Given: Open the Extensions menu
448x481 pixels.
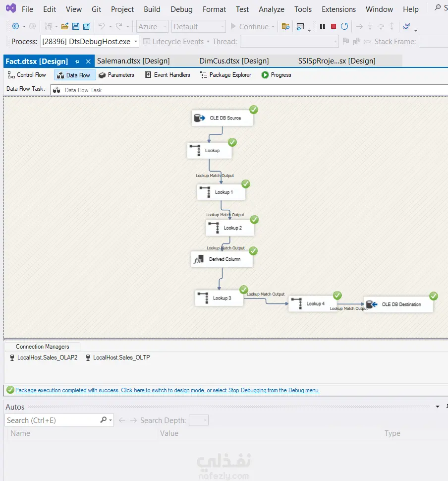Looking at the screenshot, I should (x=338, y=9).
